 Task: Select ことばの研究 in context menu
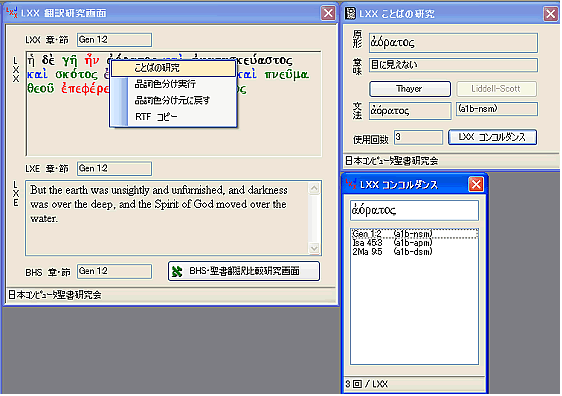click(x=173, y=68)
